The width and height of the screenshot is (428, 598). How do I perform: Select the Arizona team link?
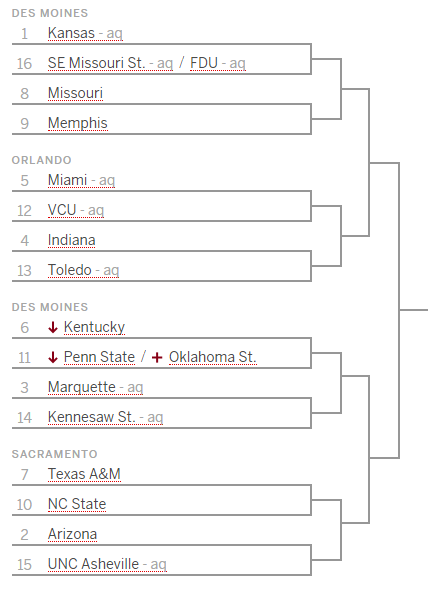pyautogui.click(x=72, y=534)
